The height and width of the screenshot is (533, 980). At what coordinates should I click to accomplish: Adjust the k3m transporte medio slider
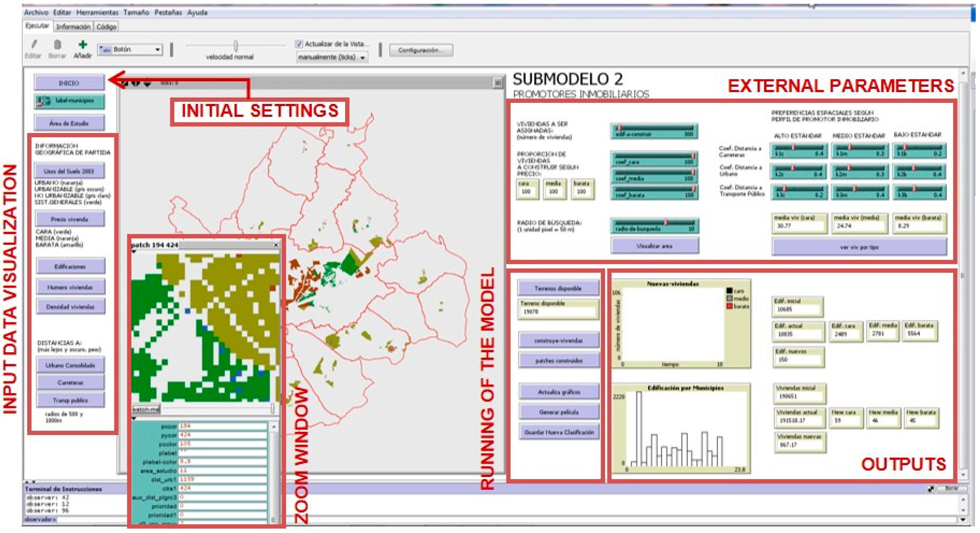click(859, 192)
